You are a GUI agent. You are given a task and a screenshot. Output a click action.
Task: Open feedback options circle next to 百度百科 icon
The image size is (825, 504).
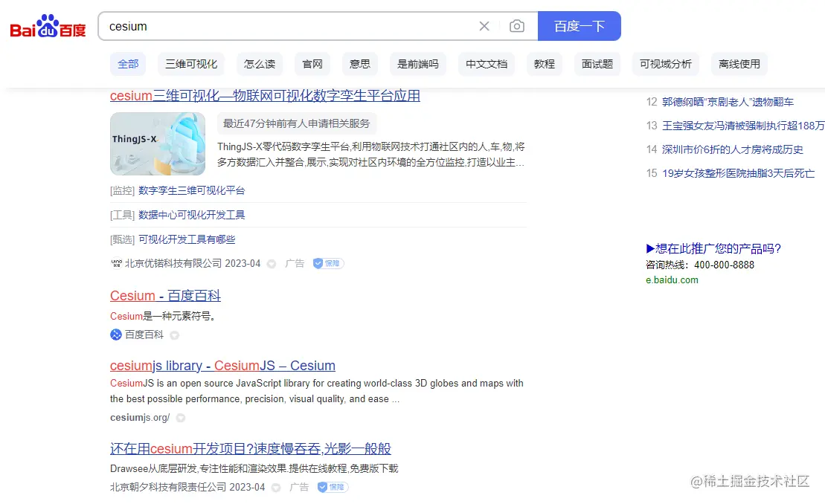coord(173,335)
